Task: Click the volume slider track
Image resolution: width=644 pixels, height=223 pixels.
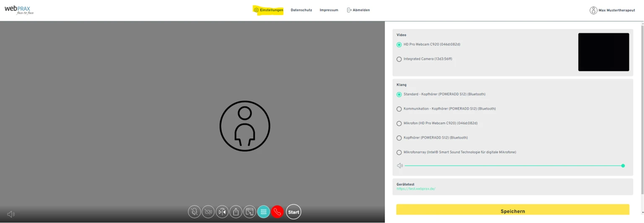Action: pyautogui.click(x=512, y=166)
